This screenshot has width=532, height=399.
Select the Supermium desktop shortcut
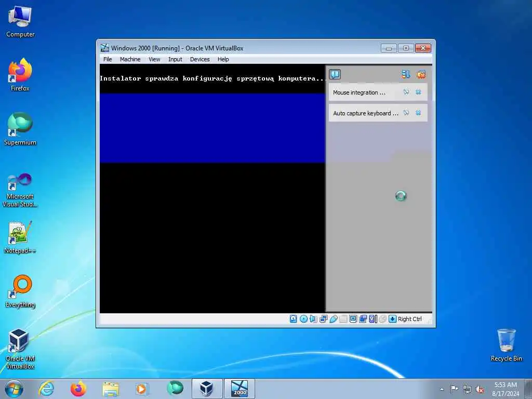click(20, 129)
